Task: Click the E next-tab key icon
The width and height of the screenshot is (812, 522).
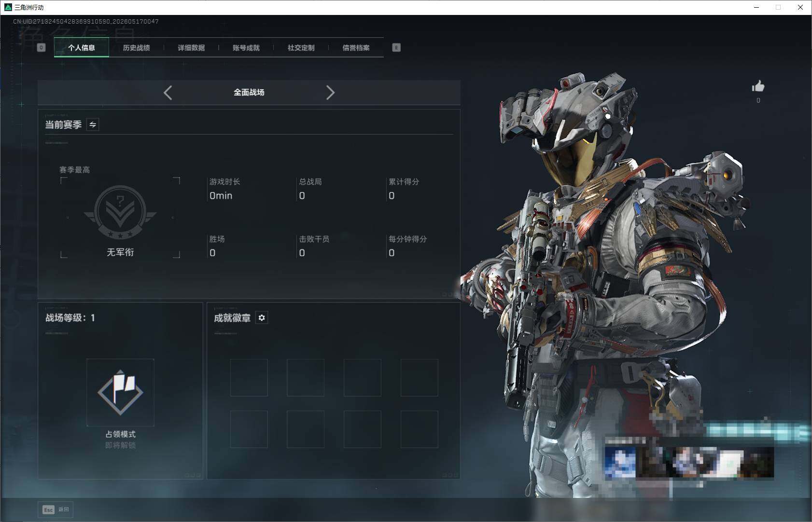Action: point(396,47)
